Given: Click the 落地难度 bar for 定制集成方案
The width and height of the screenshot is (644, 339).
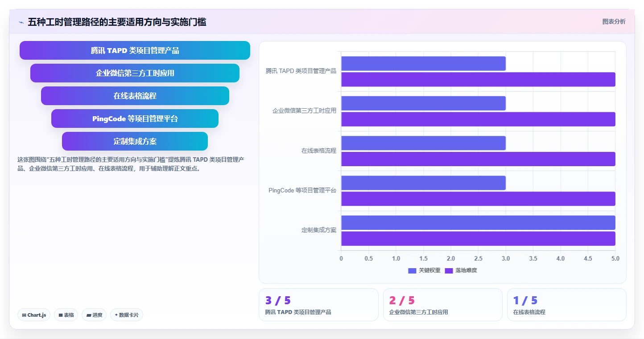Looking at the screenshot, I should click(x=478, y=238).
